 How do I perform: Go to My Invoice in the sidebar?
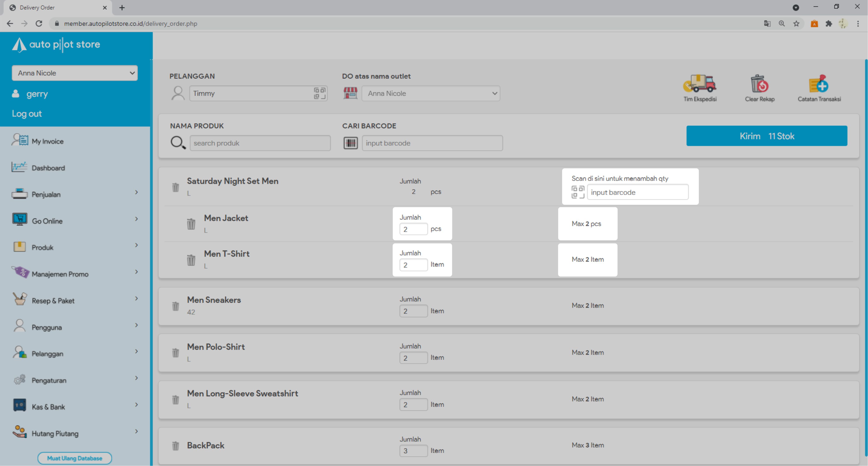click(47, 141)
